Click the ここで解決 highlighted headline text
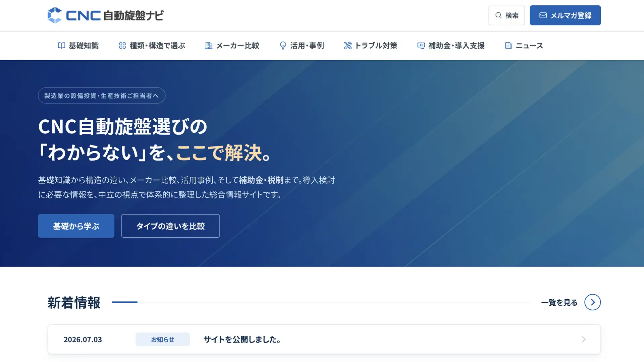The image size is (644, 362). tap(219, 153)
